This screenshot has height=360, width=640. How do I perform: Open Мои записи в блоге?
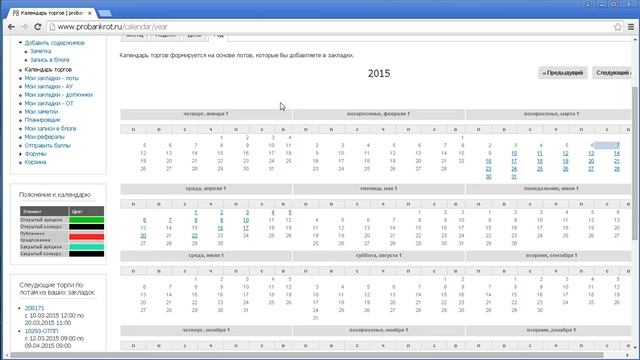click(50, 129)
